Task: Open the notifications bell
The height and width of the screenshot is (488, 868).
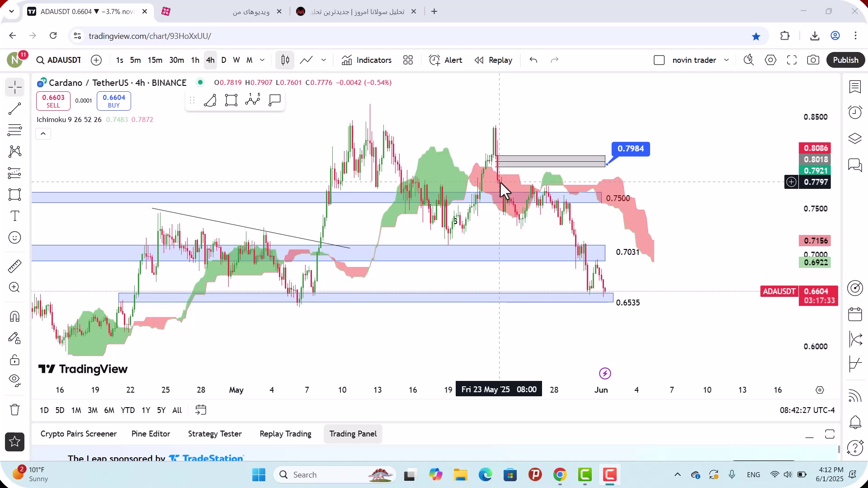Action: pos(855,422)
